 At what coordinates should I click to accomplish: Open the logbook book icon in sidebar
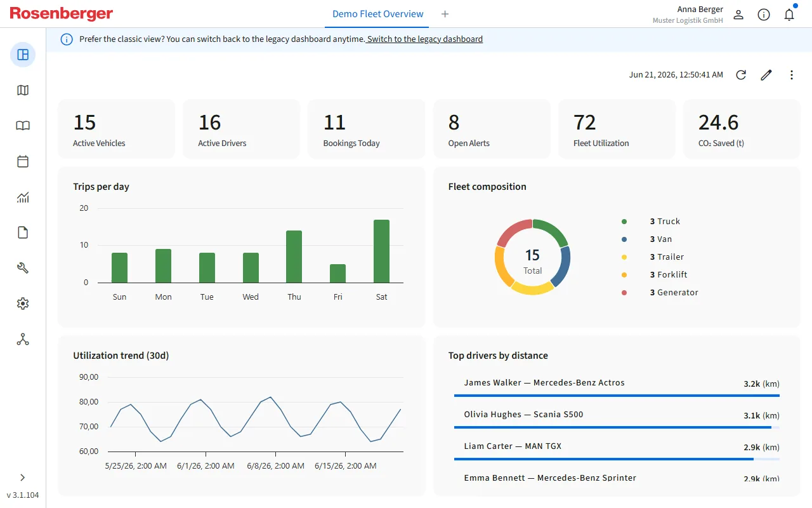23,126
